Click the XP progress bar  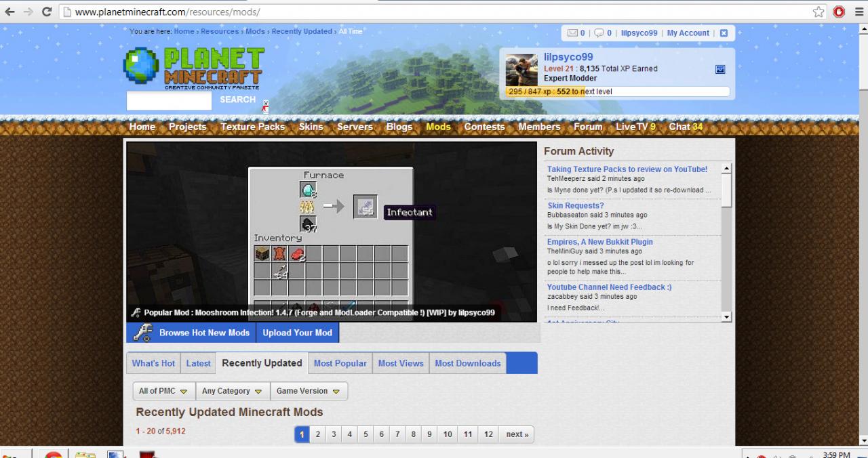pyautogui.click(x=617, y=91)
